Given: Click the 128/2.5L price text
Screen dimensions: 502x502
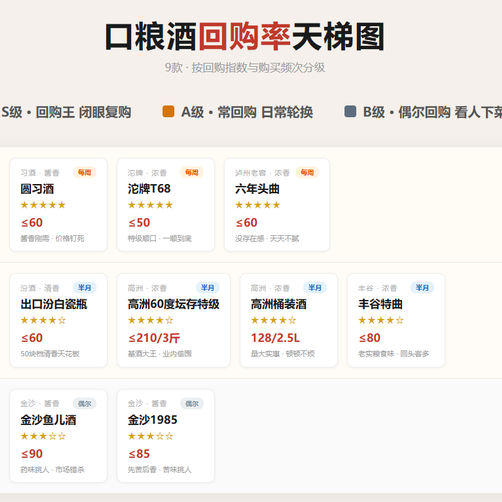Looking at the screenshot, I should pyautogui.click(x=275, y=338).
